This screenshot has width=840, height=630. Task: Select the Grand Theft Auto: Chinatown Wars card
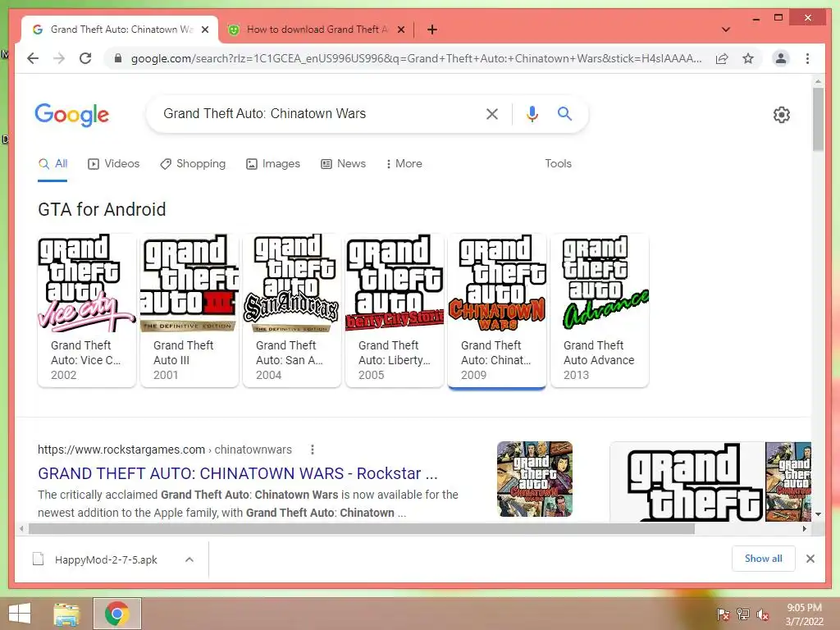497,309
